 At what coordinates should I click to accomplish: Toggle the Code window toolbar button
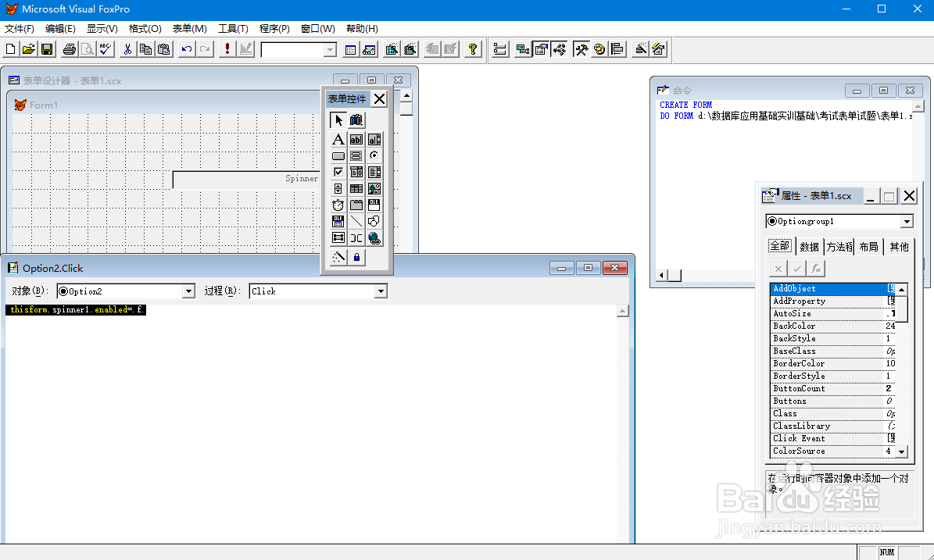click(x=560, y=49)
